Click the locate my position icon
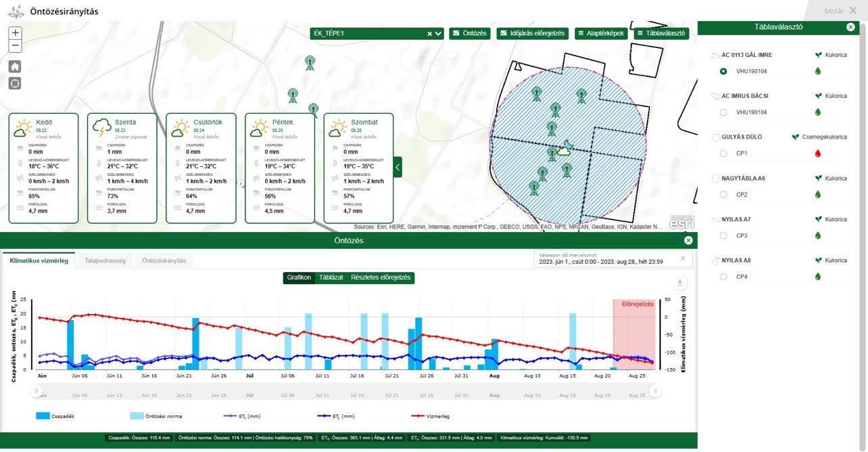Image resolution: width=868 pixels, height=452 pixels. tap(15, 83)
